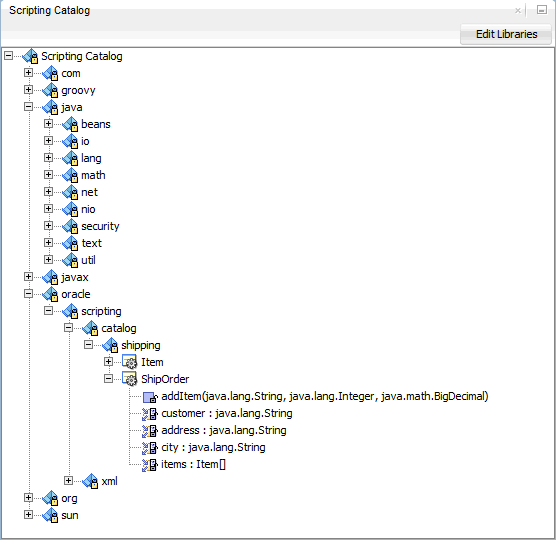Click the customer property icon
This screenshot has height=540, width=556.
coord(150,414)
